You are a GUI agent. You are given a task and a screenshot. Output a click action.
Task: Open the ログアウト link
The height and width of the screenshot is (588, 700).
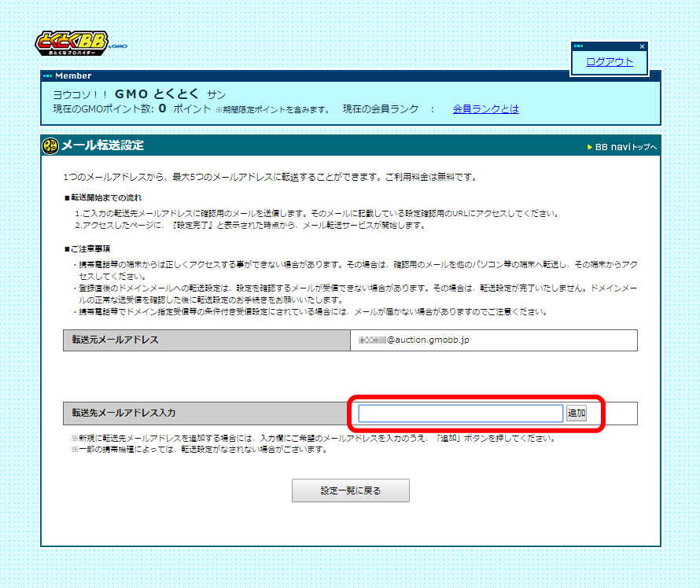pos(608,61)
